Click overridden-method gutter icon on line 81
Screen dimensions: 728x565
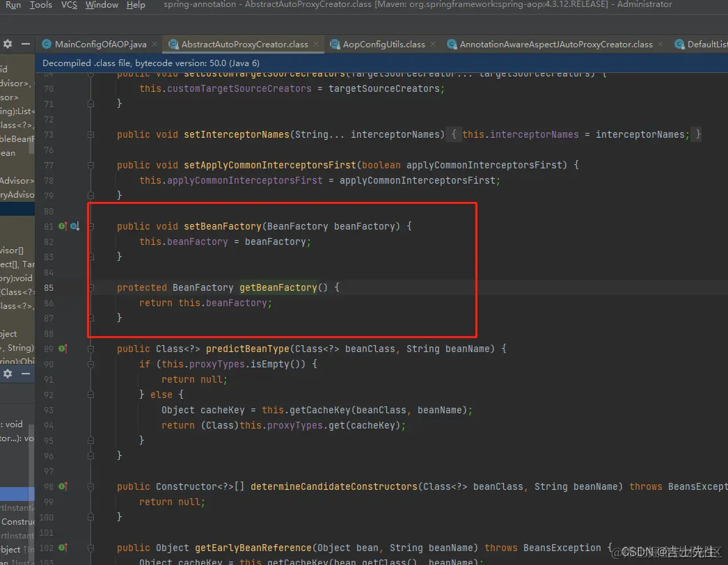tap(74, 226)
